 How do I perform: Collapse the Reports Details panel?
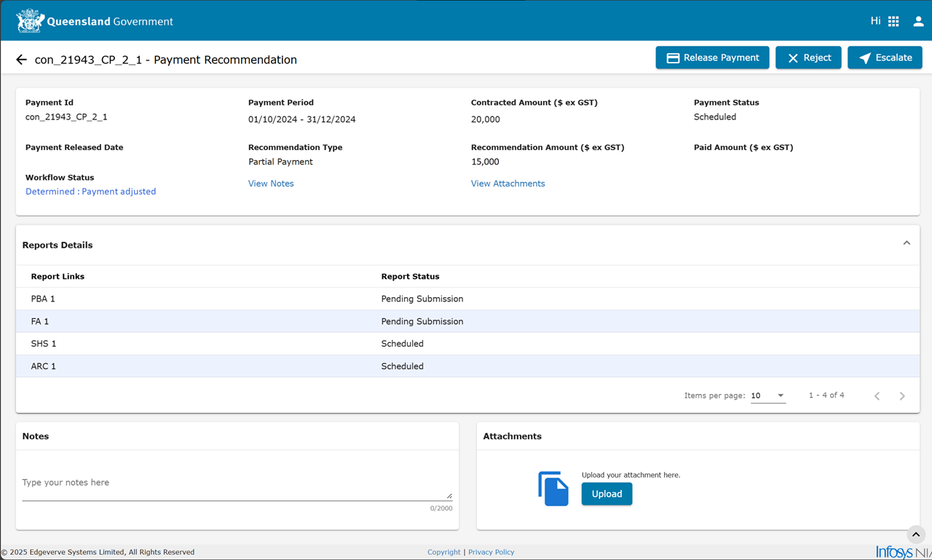click(907, 243)
